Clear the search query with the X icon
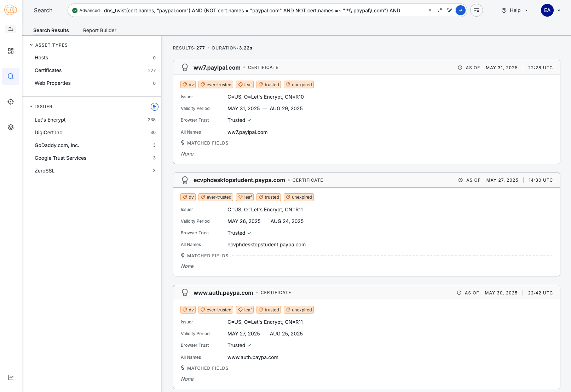Screen dimensions: 571x392 (430, 11)
